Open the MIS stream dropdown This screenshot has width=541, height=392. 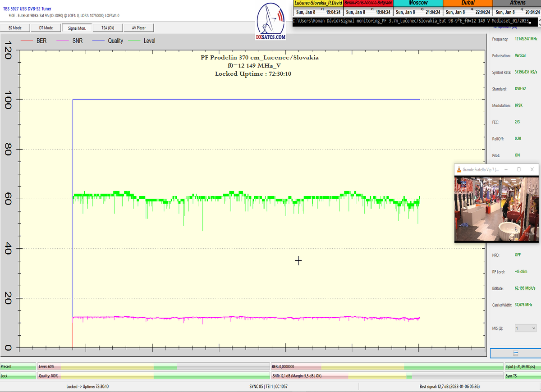click(525, 328)
